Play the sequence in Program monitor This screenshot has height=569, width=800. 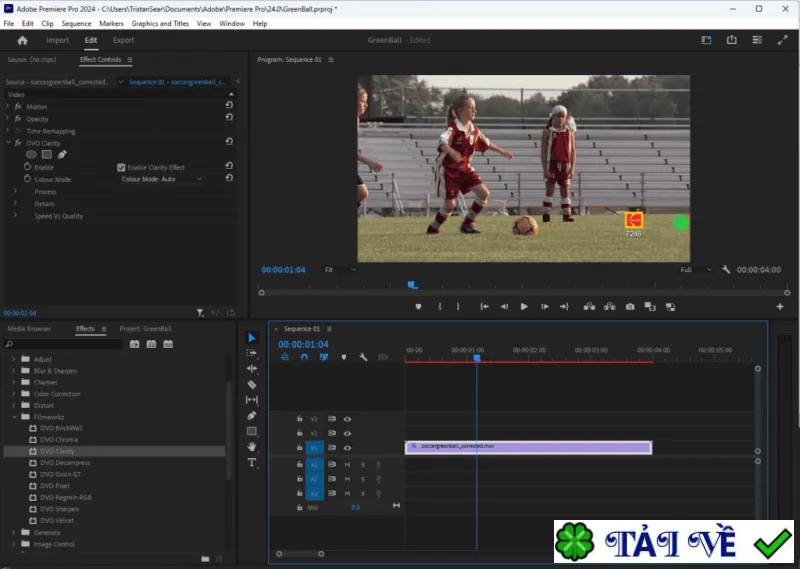(x=524, y=307)
